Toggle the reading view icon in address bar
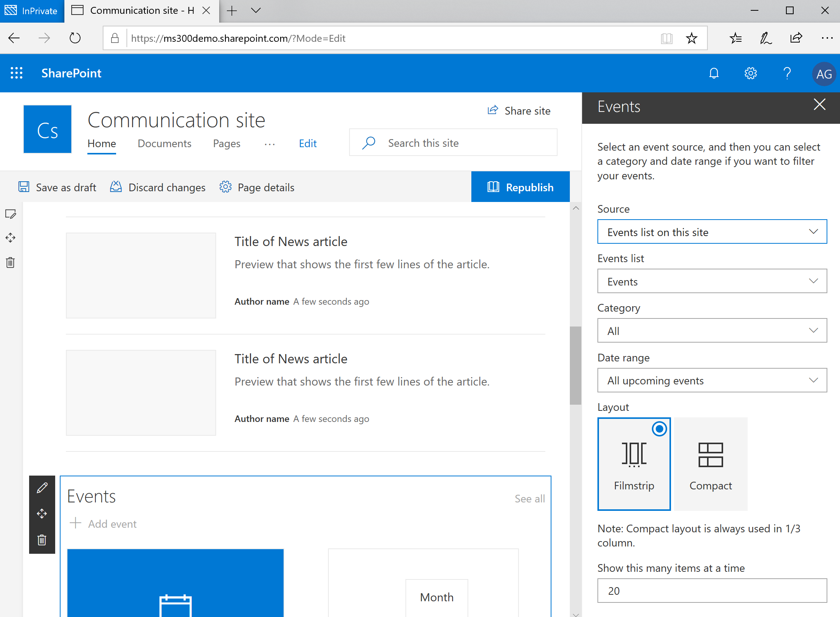The height and width of the screenshot is (617, 840). coord(667,38)
